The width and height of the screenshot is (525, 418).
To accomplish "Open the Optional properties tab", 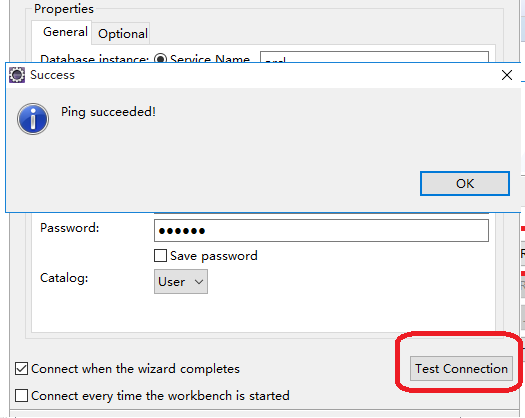I will click(123, 33).
